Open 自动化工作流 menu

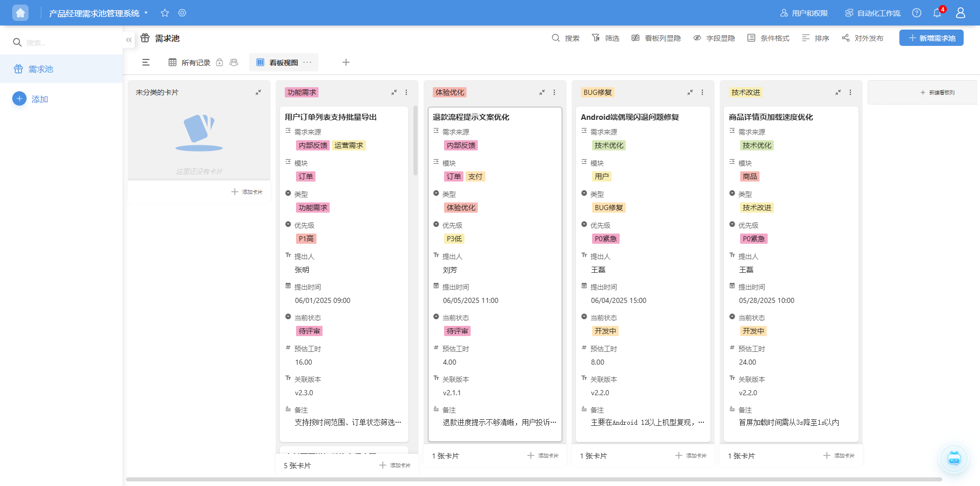(x=873, y=13)
